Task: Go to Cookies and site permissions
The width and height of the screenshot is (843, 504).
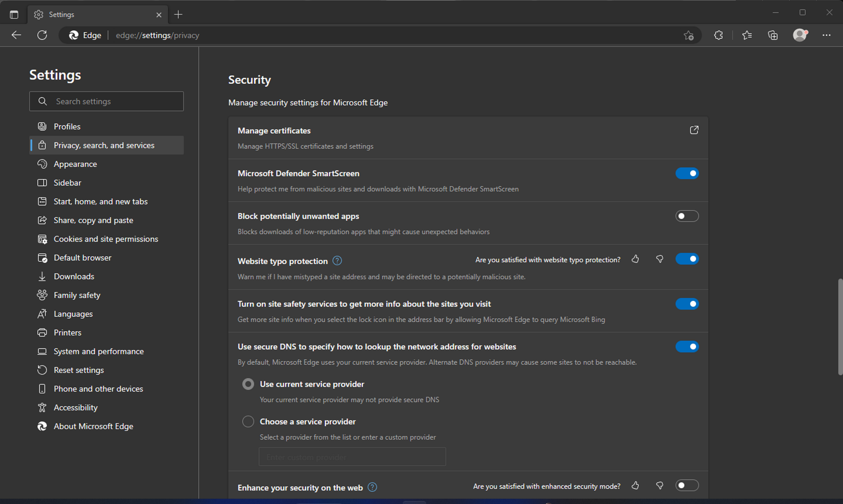Action: coord(106,239)
